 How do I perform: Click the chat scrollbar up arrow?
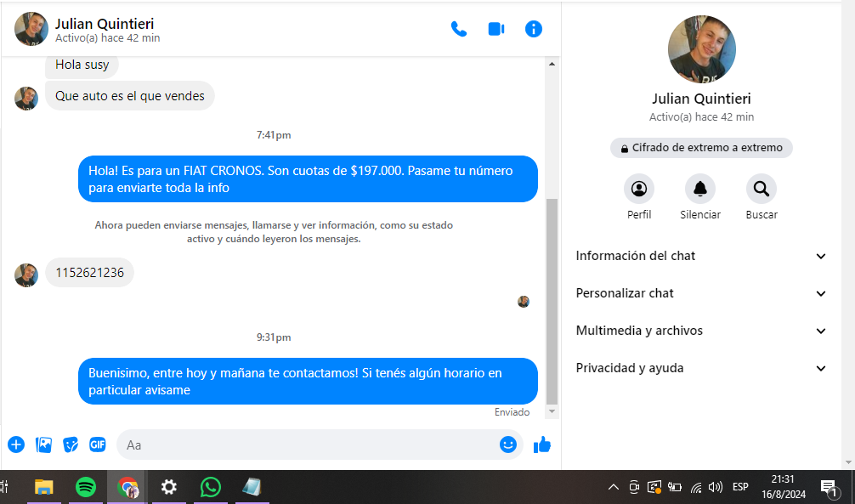[x=552, y=64]
